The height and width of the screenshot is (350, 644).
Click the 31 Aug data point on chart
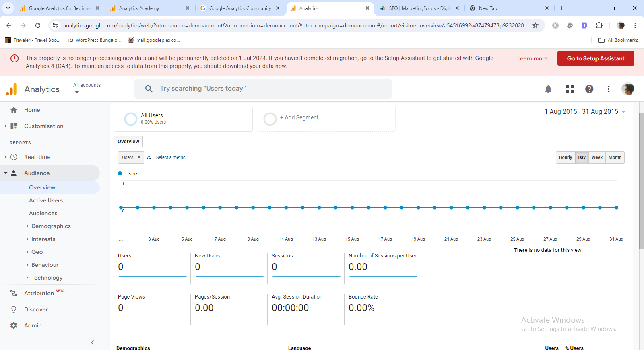(x=616, y=208)
